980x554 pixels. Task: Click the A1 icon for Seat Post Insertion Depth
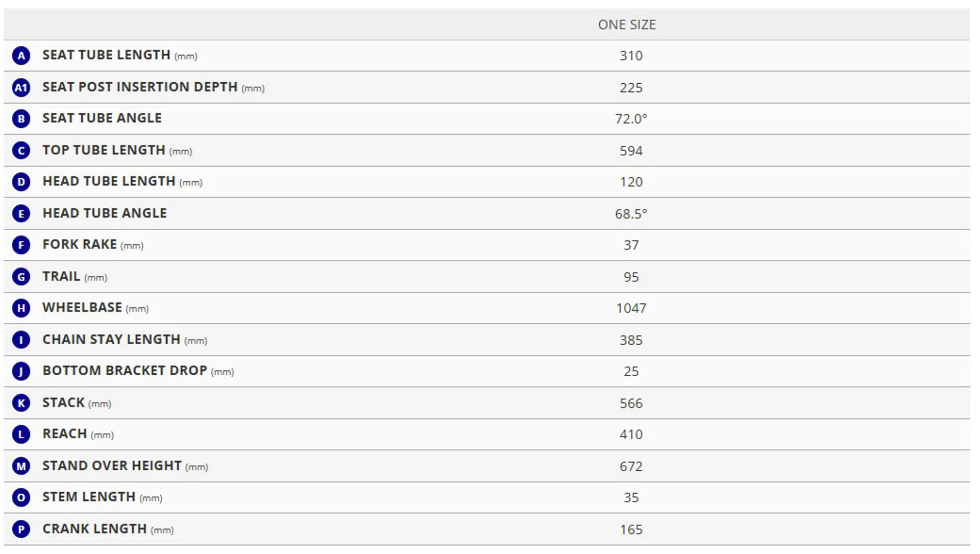click(x=21, y=88)
